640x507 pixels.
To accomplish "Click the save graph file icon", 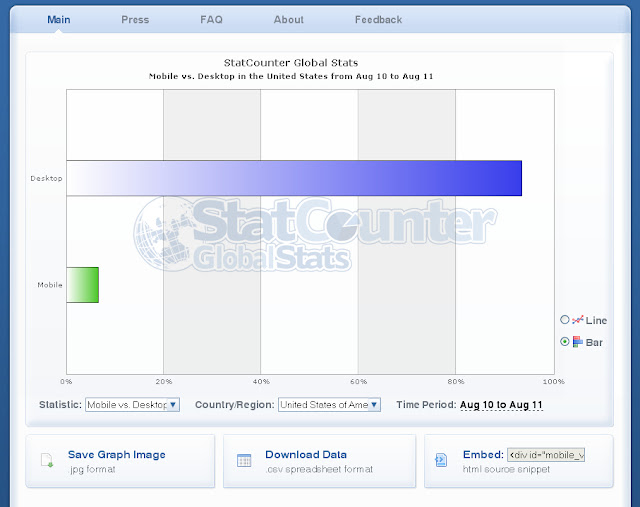I will [x=47, y=460].
